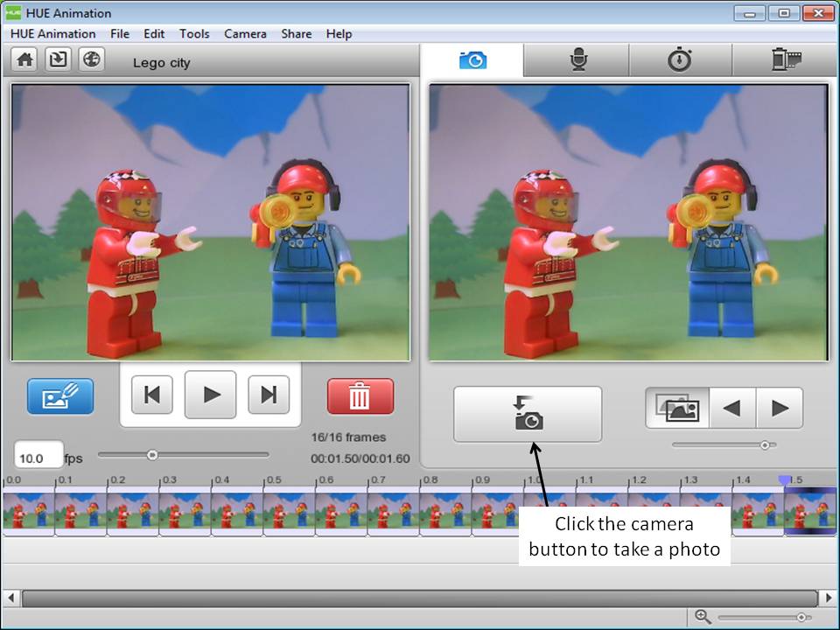Viewport: 840px width, 630px height.
Task: Select the timeline frame at 0.0
Action: (29, 514)
